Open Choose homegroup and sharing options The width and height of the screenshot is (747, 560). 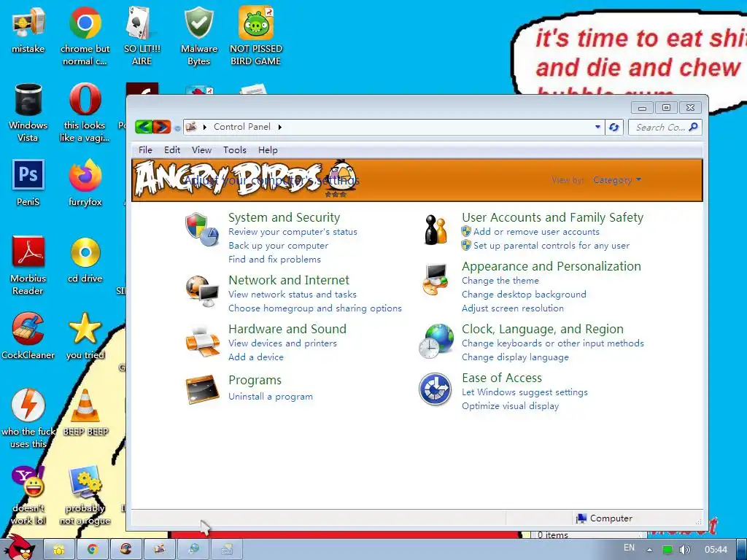(315, 308)
